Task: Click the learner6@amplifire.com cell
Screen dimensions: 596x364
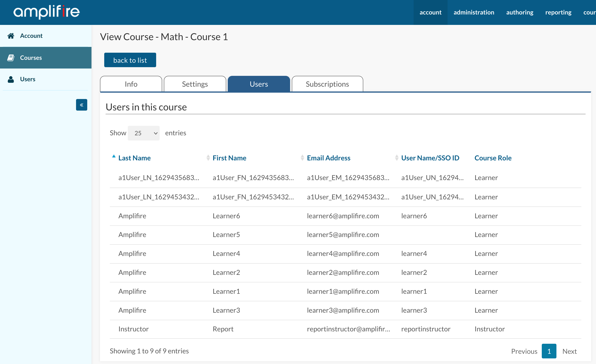Action: point(343,216)
